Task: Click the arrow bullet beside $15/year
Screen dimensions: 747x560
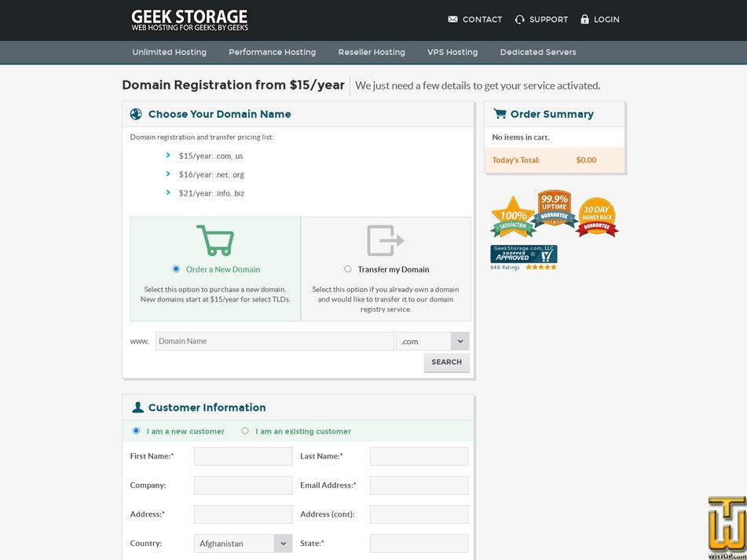Action: [168, 156]
